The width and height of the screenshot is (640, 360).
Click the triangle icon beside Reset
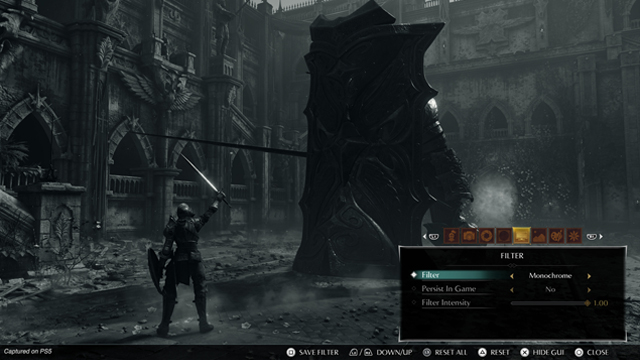pyautogui.click(x=482, y=352)
